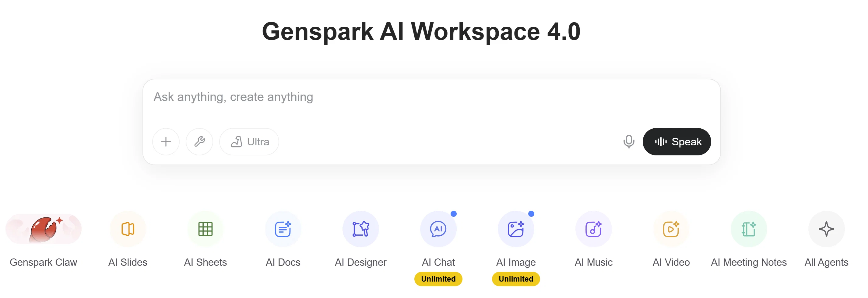Focus the 'Ask anything, create anything' input
The width and height of the screenshot is (868, 298).
(x=431, y=97)
